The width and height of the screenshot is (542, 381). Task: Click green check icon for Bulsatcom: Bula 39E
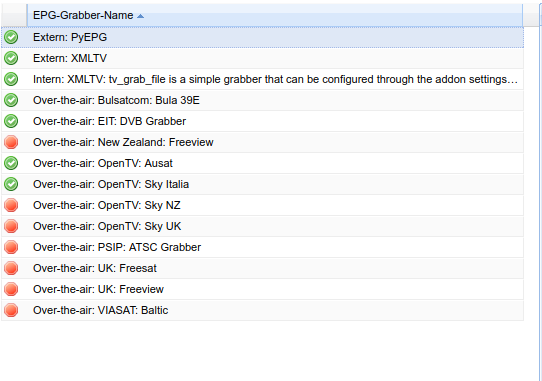11,100
